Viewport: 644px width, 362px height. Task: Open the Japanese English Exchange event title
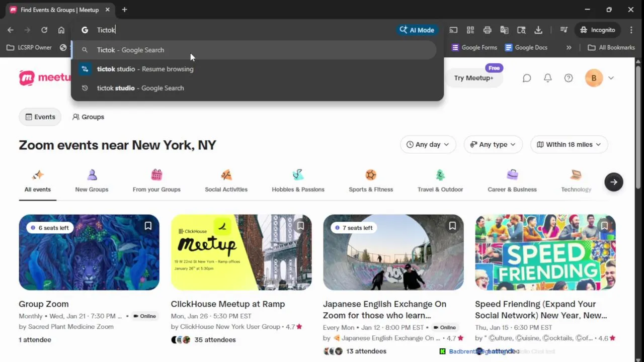384,310
